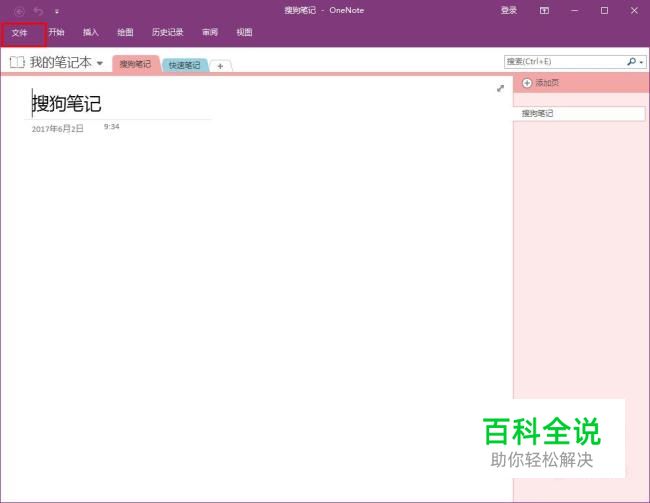Maximize the OneNote window

click(x=604, y=11)
